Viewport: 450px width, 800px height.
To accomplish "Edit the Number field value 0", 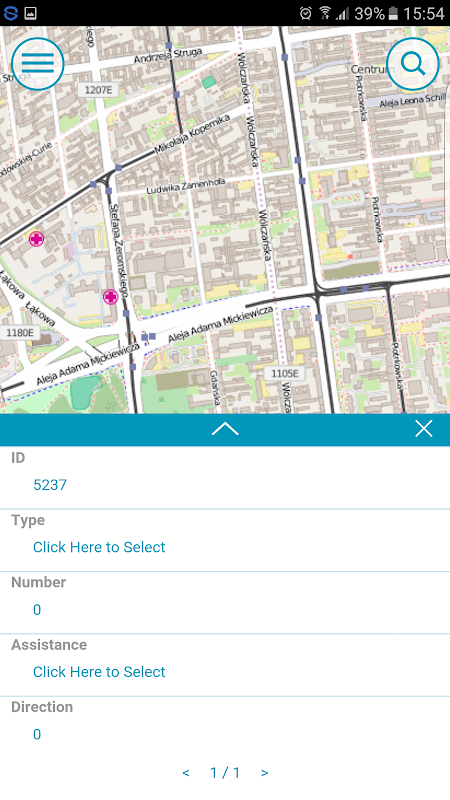I will coord(37,610).
